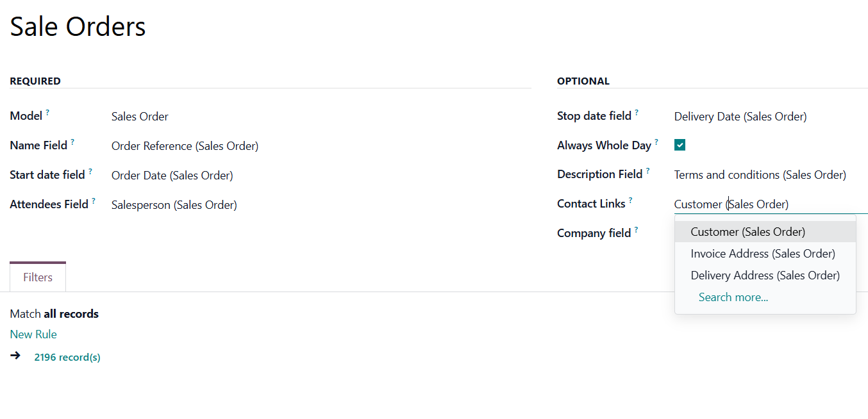Click the Stop date field help icon
868x419 pixels.
pyautogui.click(x=637, y=113)
